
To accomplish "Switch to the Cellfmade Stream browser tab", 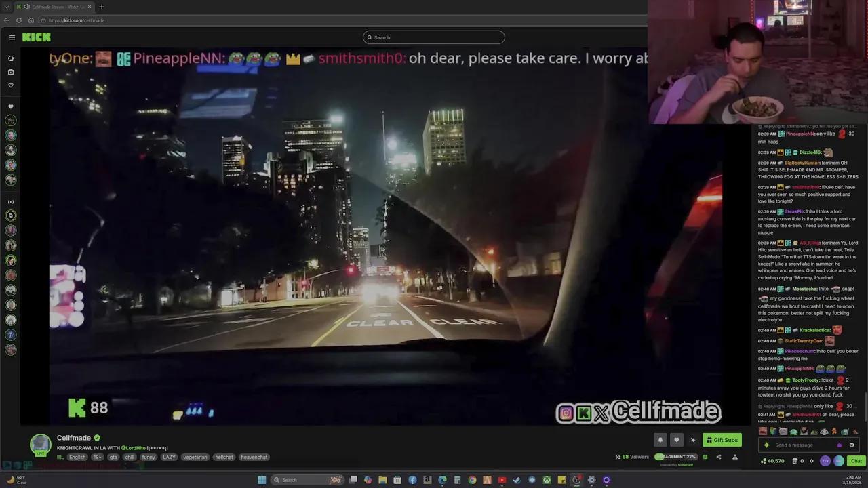I will pyautogui.click(x=53, y=7).
